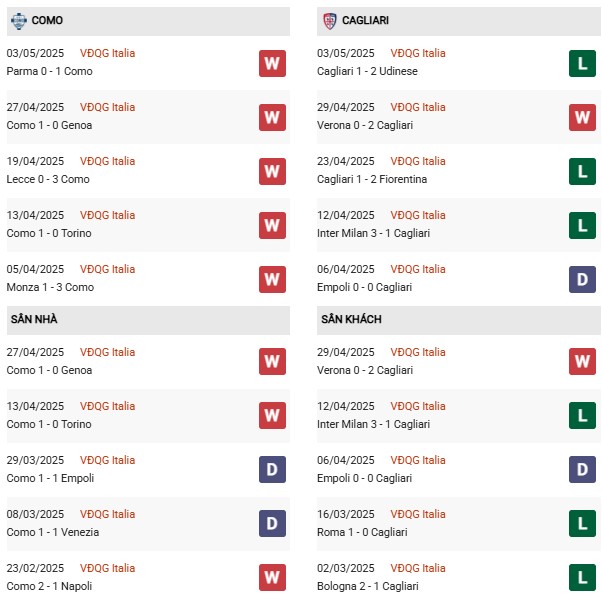Click the L badge for Cagliari 1 - 2 Fiorentina

pos(582,171)
